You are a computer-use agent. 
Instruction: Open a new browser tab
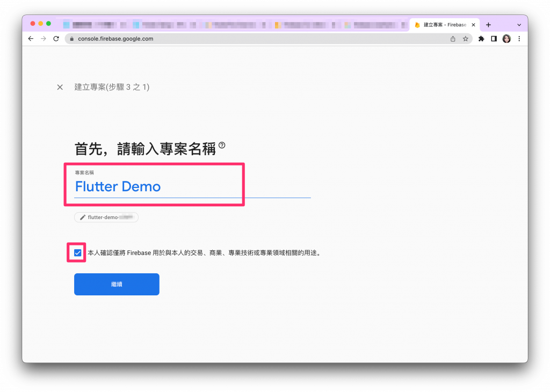pyautogui.click(x=488, y=25)
